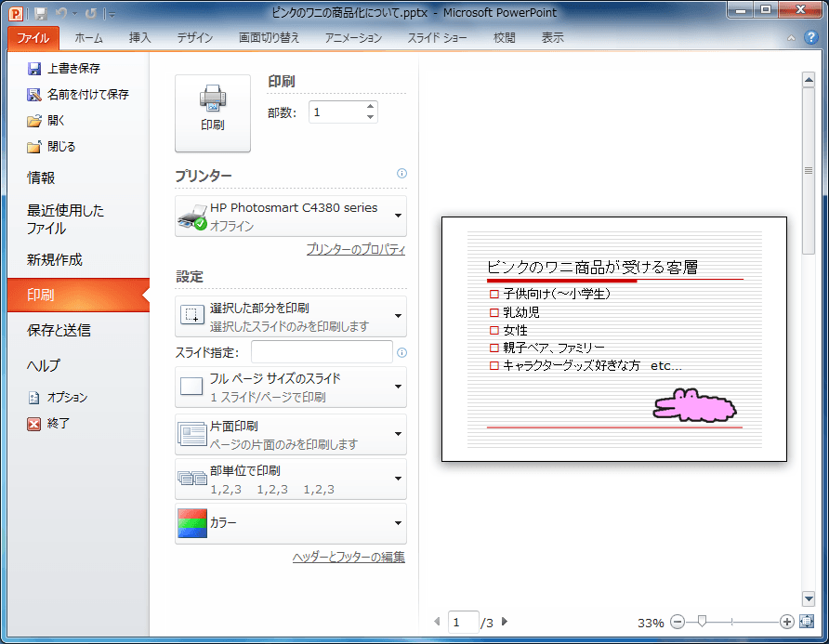Click the preview scrollbar down arrow
The width and height of the screenshot is (829, 644).
point(809,598)
